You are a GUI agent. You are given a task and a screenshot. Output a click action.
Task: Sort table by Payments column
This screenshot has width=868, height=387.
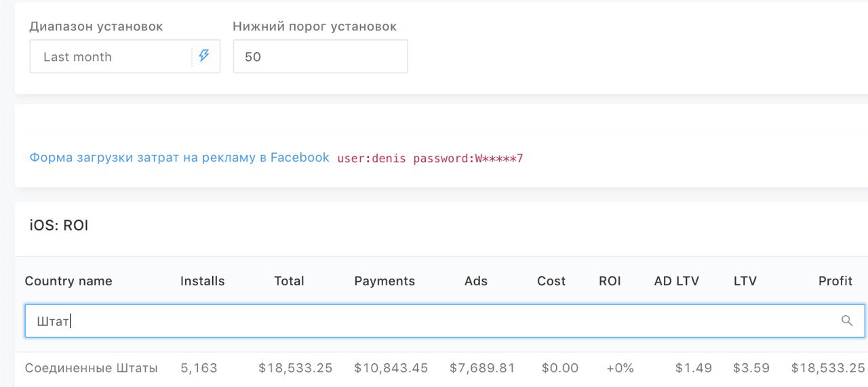(x=384, y=281)
